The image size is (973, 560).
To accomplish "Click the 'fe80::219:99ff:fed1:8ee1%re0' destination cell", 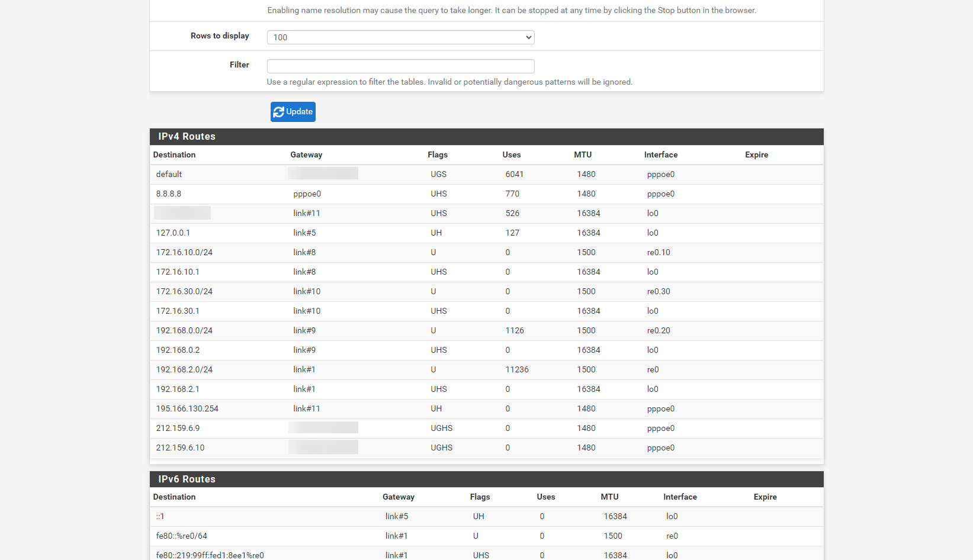I will click(x=210, y=555).
